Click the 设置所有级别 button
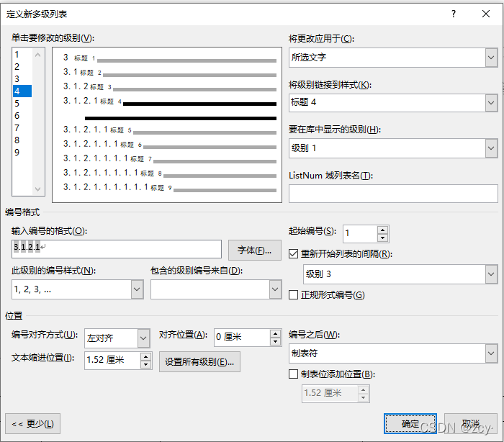The height and width of the screenshot is (442, 504). click(199, 361)
